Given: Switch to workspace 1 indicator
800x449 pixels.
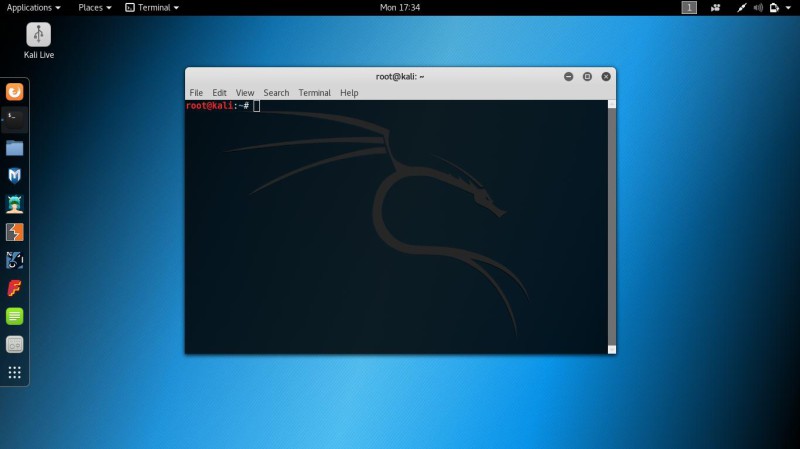Looking at the screenshot, I should [x=689, y=8].
